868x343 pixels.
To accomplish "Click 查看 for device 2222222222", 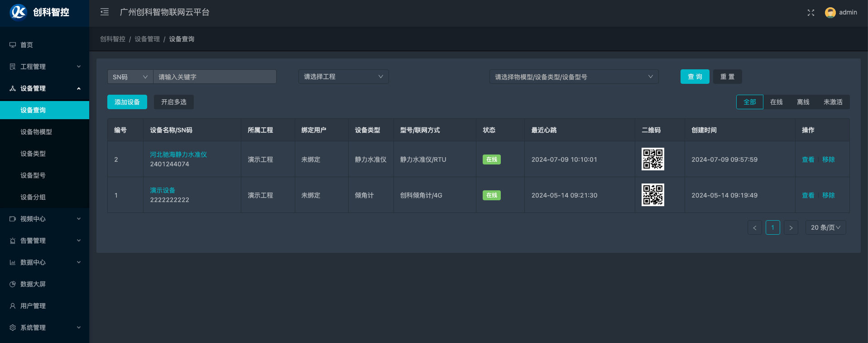I will [808, 195].
